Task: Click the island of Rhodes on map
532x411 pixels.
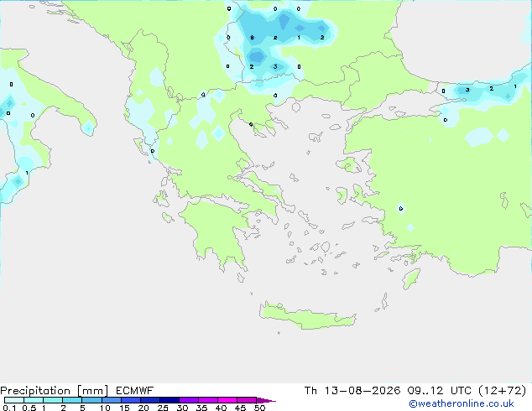Action: pos(410,278)
